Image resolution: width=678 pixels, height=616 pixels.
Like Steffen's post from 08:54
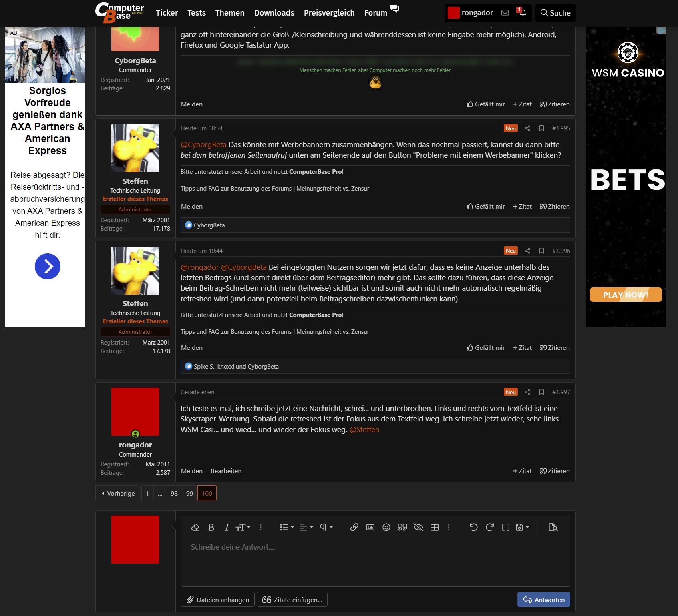(x=486, y=207)
